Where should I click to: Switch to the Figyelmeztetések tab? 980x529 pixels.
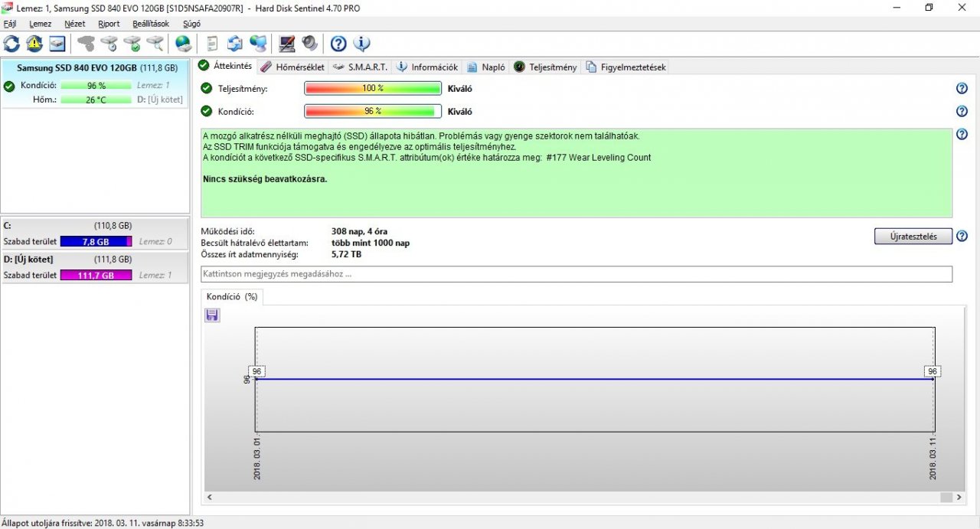[626, 67]
